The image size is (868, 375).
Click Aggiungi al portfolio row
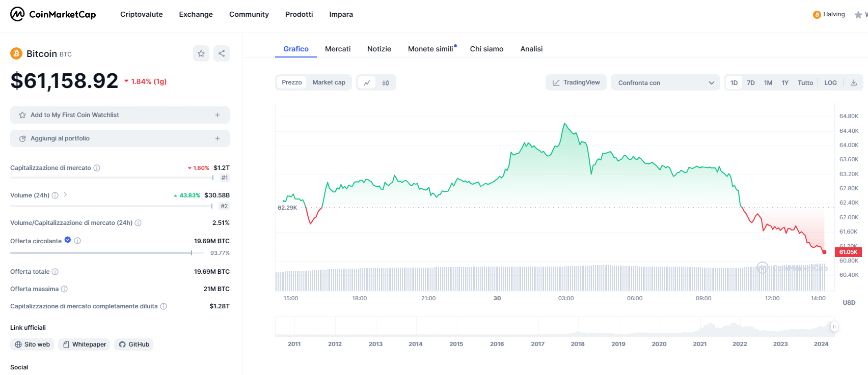tap(120, 138)
